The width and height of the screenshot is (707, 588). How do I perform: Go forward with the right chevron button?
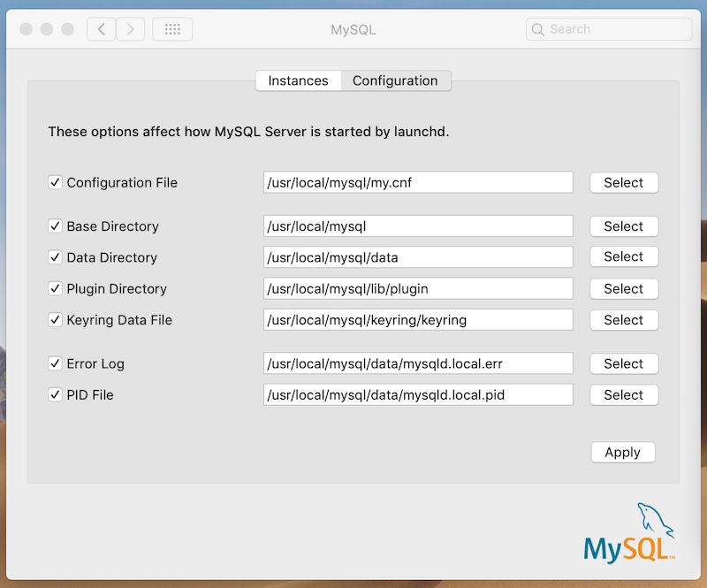coord(130,29)
